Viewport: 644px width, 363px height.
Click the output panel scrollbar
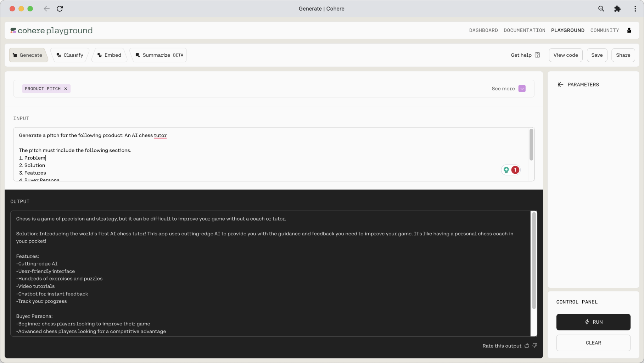click(534, 261)
